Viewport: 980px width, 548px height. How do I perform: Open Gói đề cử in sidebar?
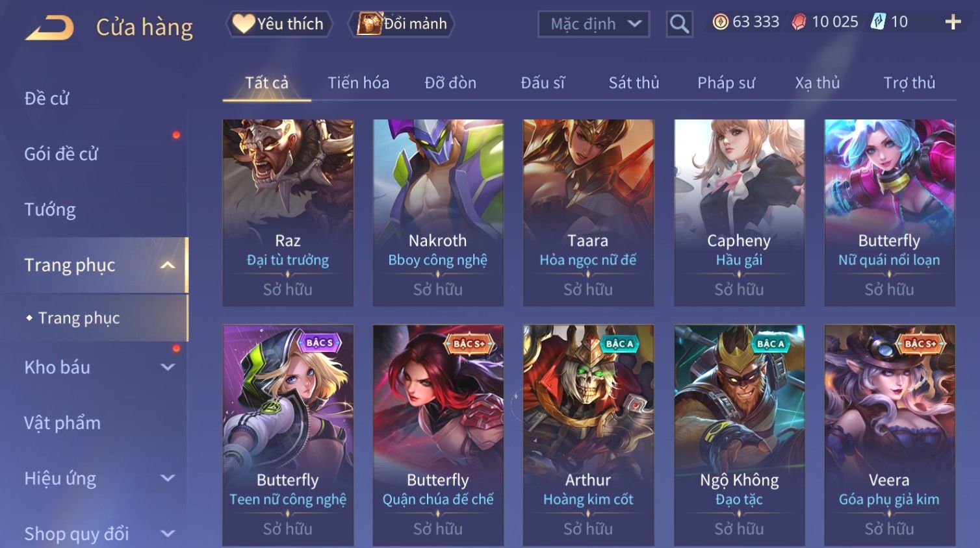point(61,154)
